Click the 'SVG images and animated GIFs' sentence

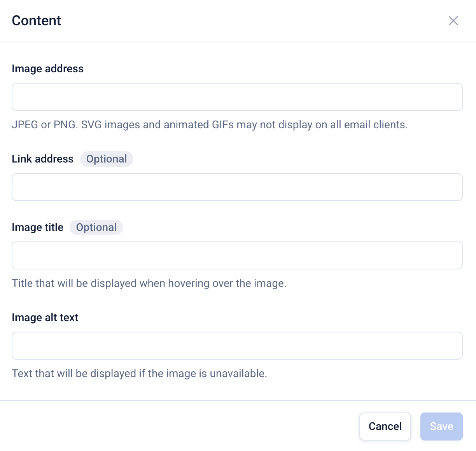(x=157, y=125)
